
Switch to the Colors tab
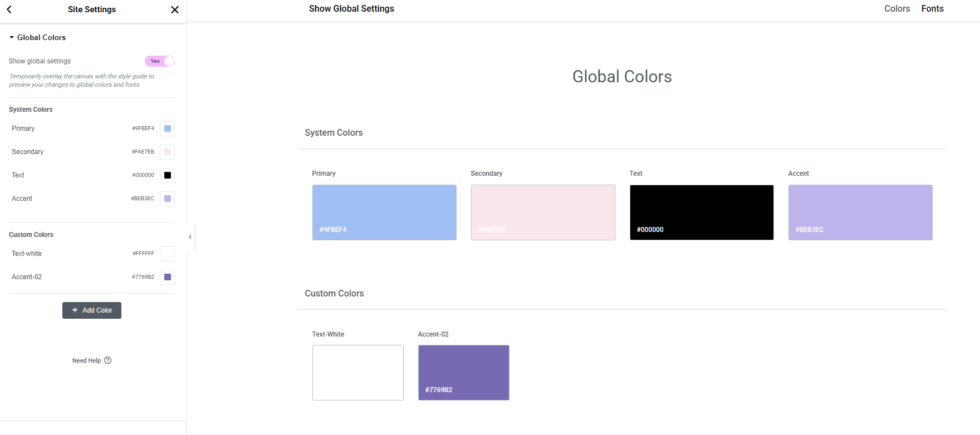tap(897, 9)
